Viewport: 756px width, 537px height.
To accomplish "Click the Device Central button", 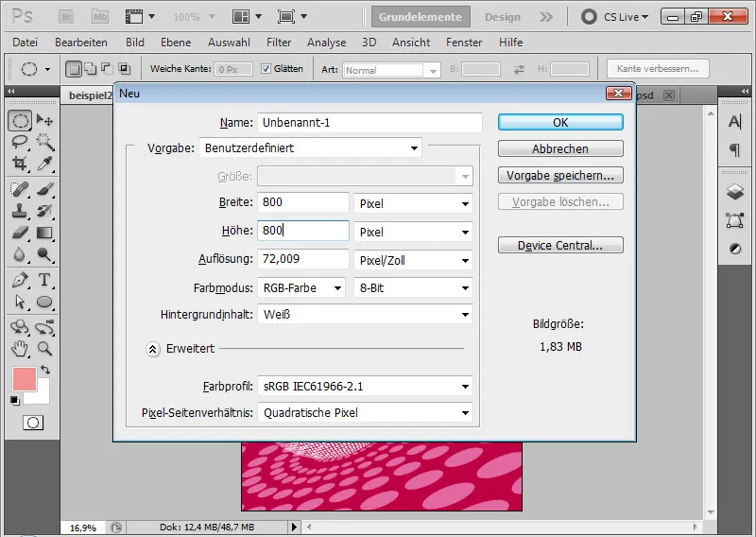I will 560,245.
